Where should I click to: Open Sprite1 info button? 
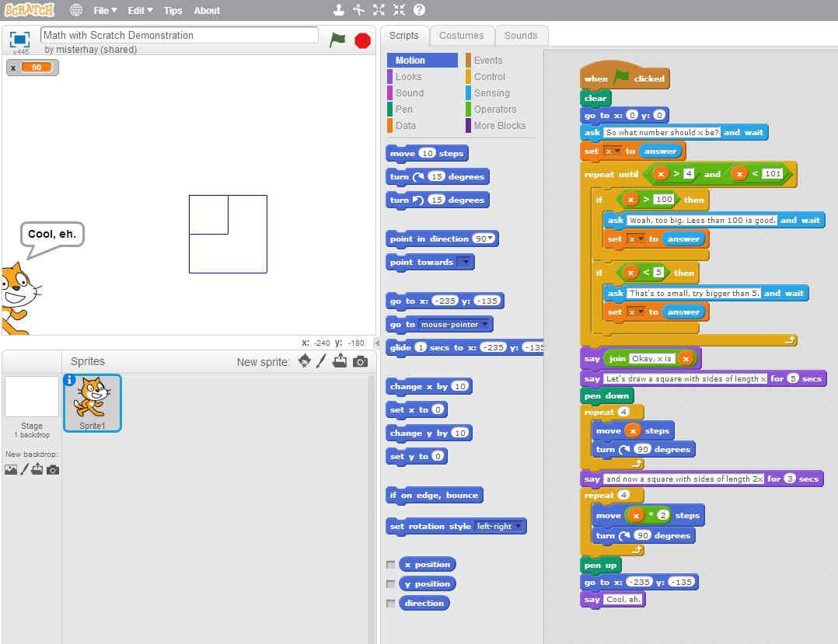tap(69, 380)
